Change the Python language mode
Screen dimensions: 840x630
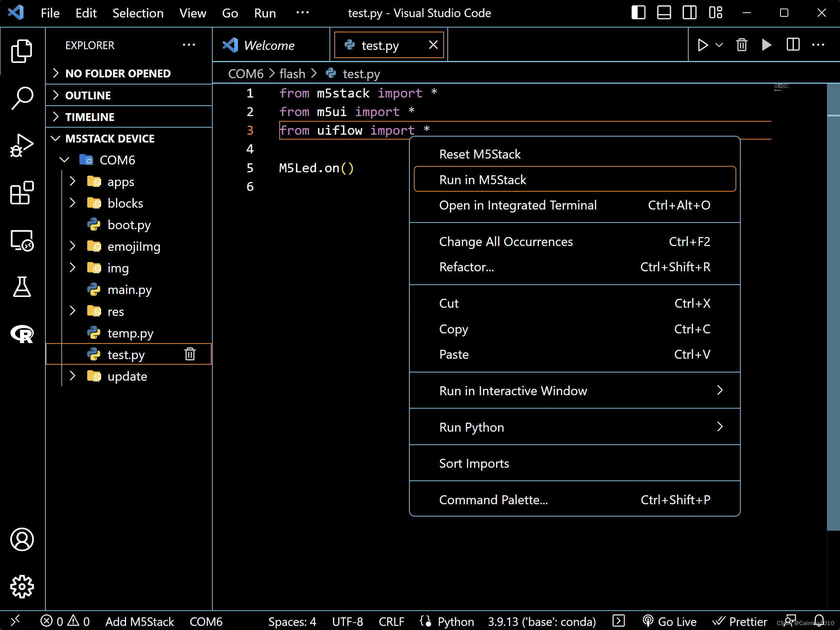point(456,621)
